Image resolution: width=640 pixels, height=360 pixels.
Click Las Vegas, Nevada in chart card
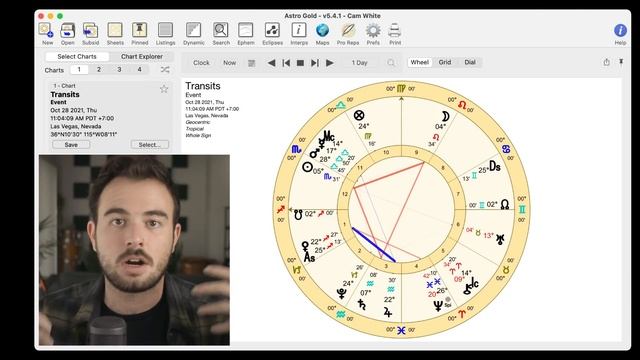click(76, 126)
